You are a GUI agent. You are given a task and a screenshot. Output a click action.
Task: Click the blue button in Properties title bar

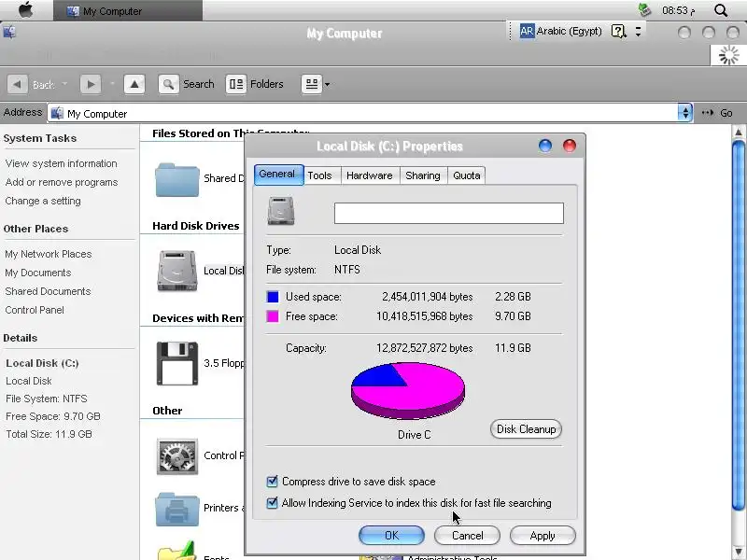coord(545,146)
